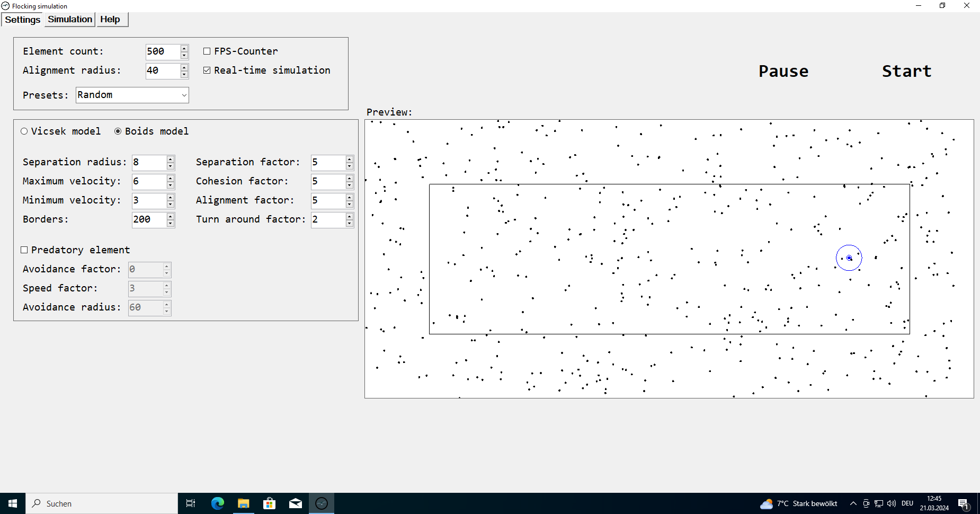The height and width of the screenshot is (514, 980).
Task: Decrease Turn around factor with down arrow
Action: pos(350,224)
